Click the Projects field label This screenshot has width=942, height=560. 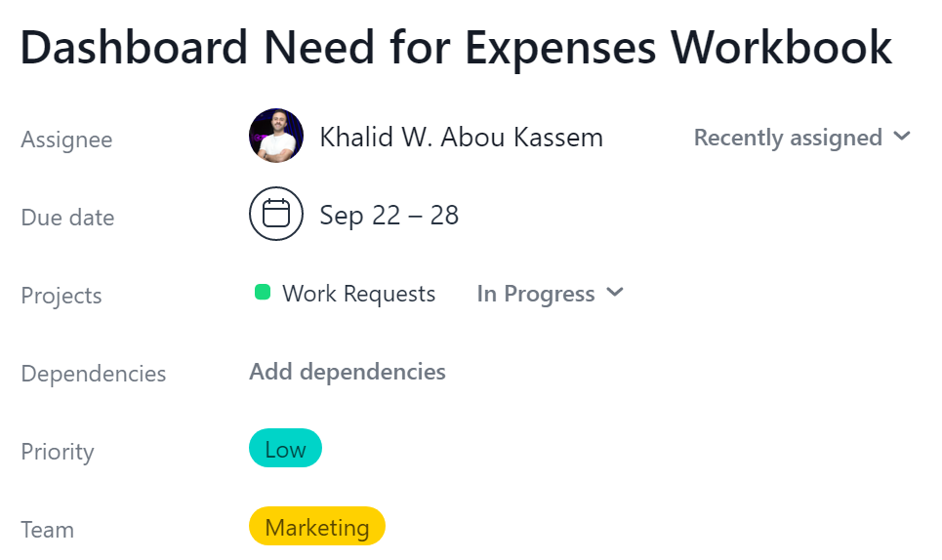click(61, 296)
